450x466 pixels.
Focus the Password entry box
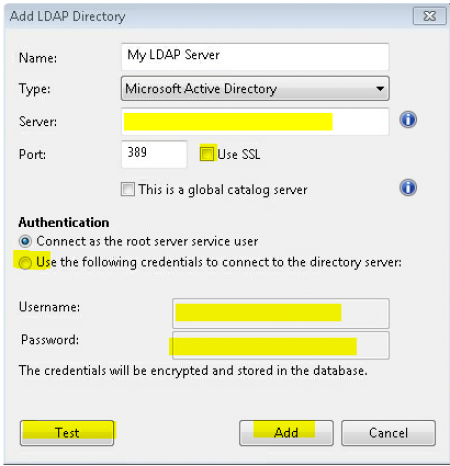[281, 345]
